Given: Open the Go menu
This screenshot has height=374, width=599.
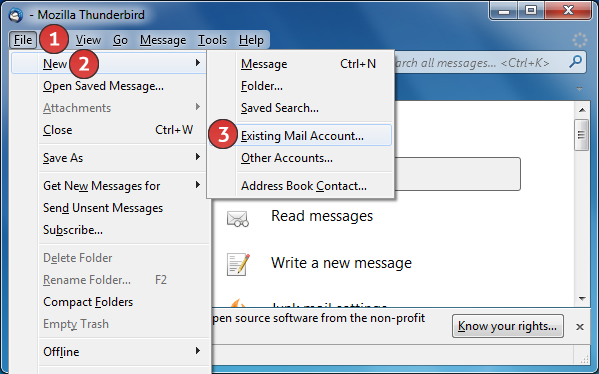Looking at the screenshot, I should tap(120, 40).
